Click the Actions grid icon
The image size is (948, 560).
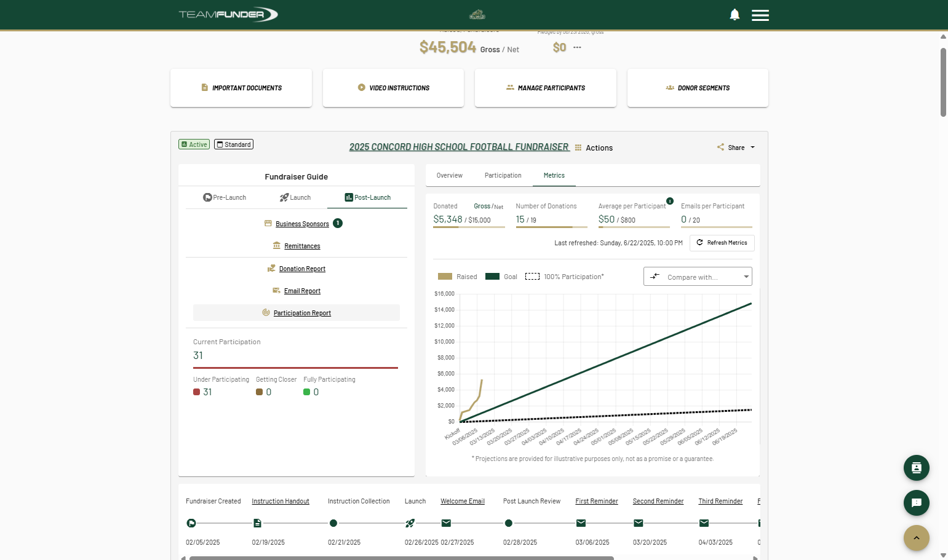click(578, 148)
